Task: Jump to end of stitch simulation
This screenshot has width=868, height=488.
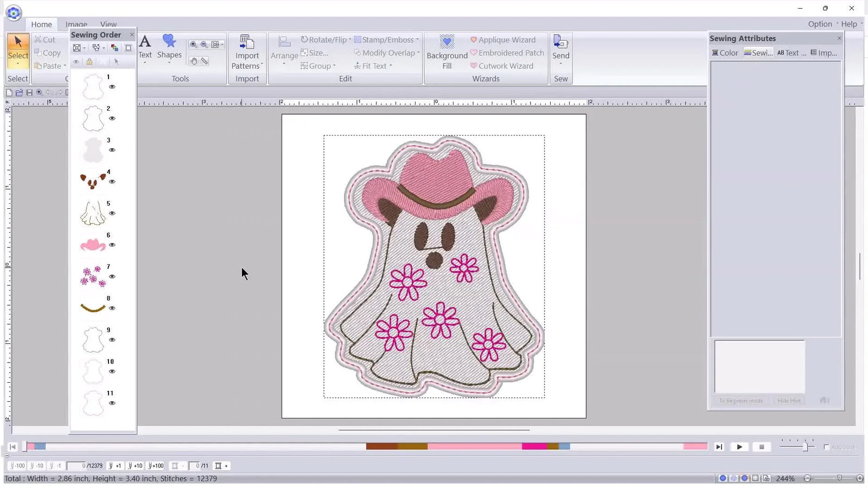Action: tap(719, 447)
